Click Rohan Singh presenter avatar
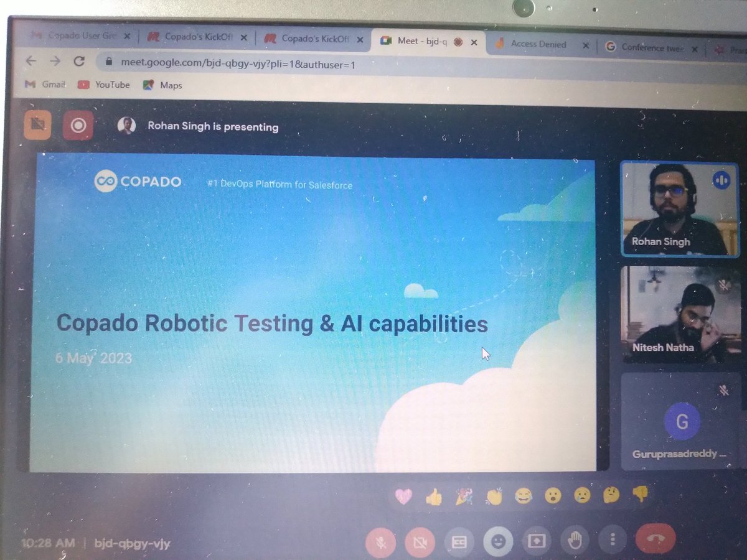Viewport: 747px width, 560px height. [x=127, y=126]
